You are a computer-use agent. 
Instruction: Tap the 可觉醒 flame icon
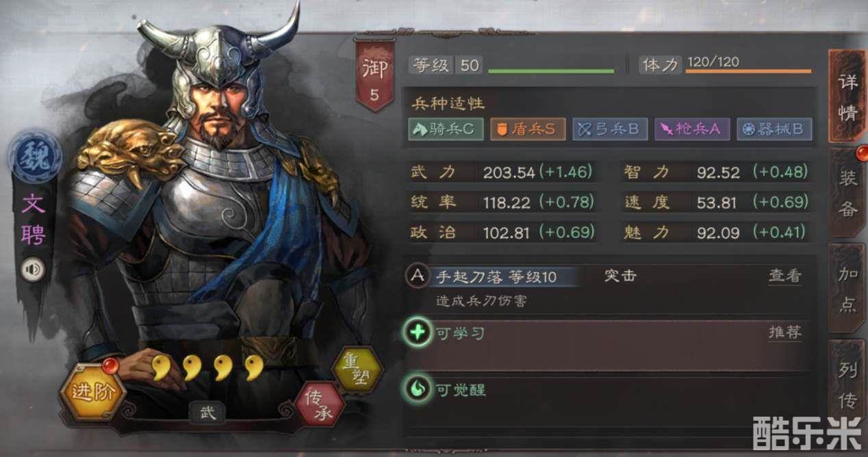(x=417, y=389)
